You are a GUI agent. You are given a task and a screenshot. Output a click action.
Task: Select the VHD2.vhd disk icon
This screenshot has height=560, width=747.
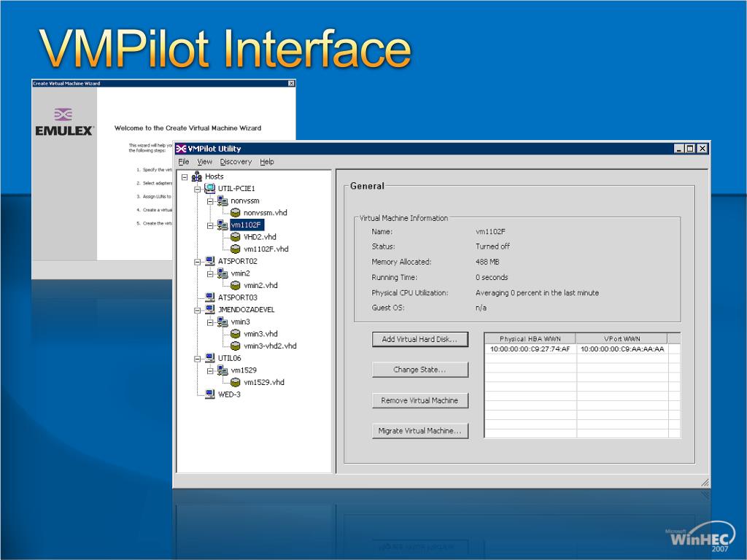point(236,237)
